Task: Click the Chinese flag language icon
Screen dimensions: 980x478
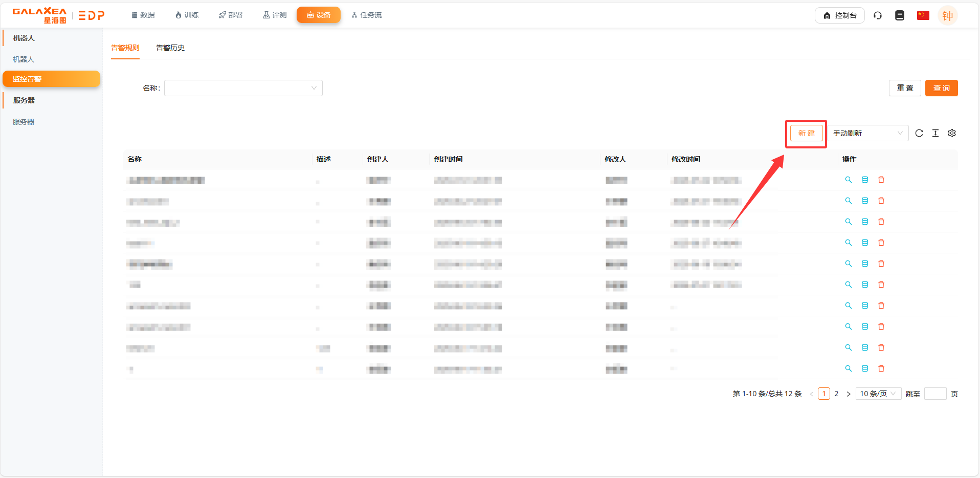Action: [x=923, y=15]
